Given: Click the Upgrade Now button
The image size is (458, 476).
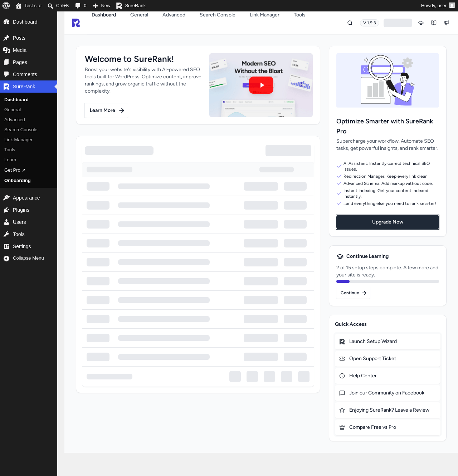Looking at the screenshot, I should click(x=388, y=222).
